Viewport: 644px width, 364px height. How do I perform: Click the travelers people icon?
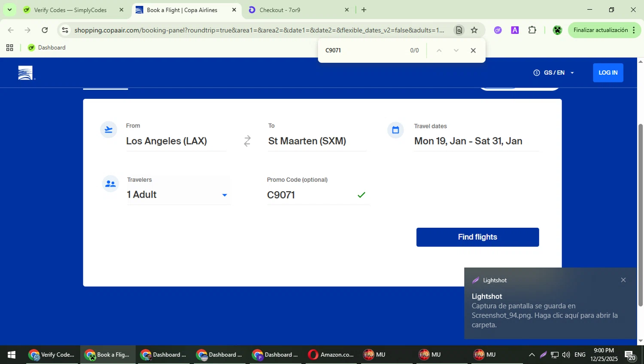pos(110,184)
